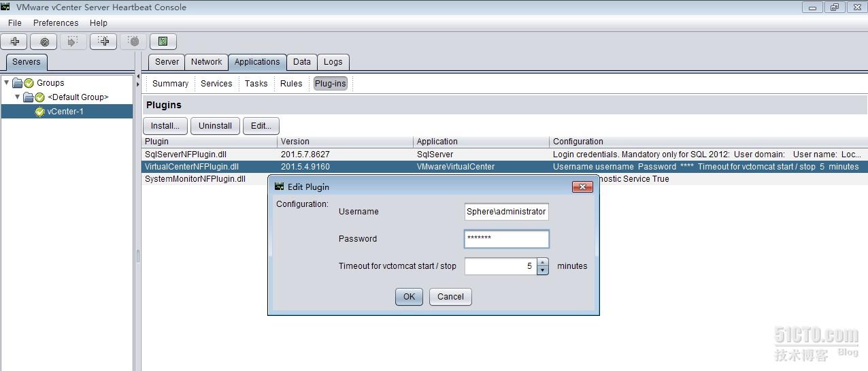Click the SQL login credentials configuration cell

[707, 155]
